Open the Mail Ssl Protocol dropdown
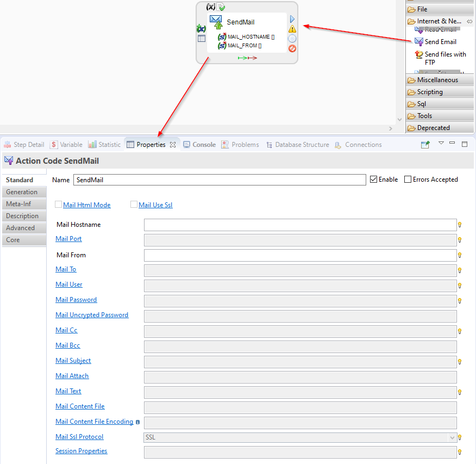The image size is (476, 464). click(x=452, y=437)
